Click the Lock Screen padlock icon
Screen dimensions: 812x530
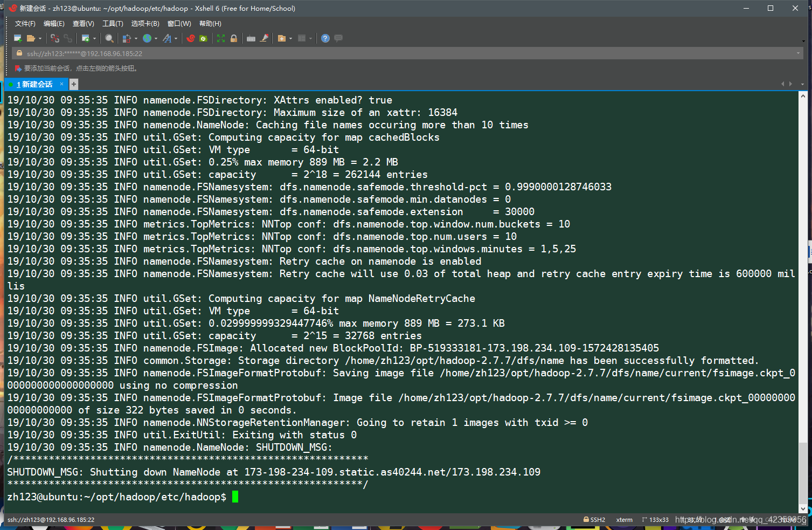click(x=234, y=38)
